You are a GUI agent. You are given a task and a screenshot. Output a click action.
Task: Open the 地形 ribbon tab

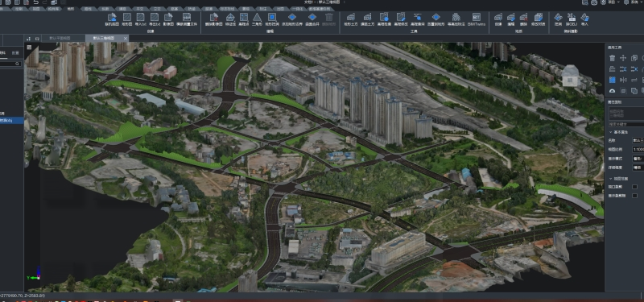tap(71, 8)
